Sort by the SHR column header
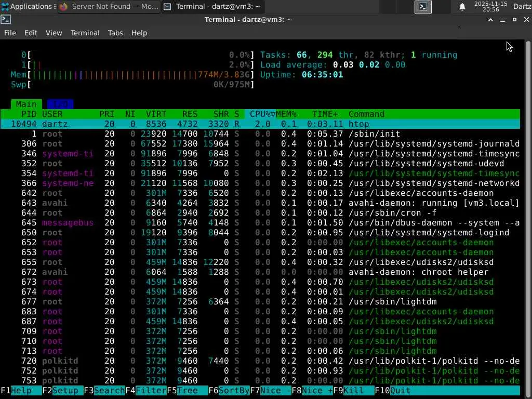The image size is (532, 399). pyautogui.click(x=221, y=114)
